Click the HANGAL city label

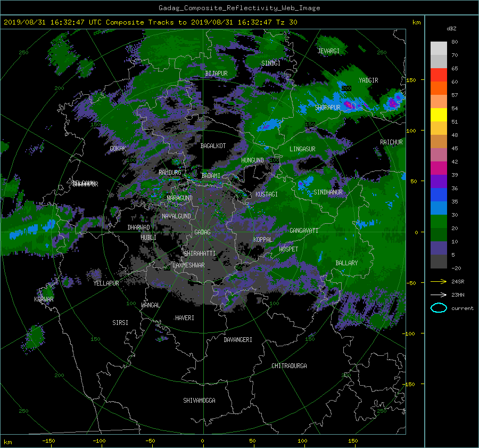click(150, 305)
